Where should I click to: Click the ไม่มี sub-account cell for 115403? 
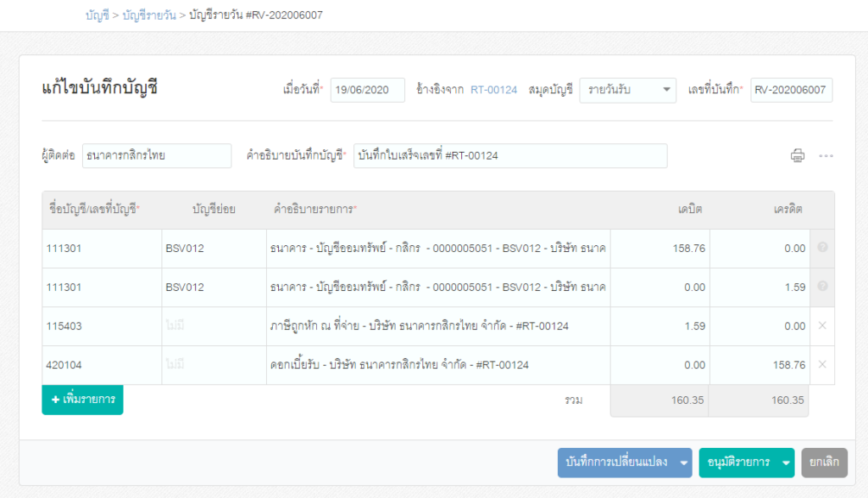[214, 327]
